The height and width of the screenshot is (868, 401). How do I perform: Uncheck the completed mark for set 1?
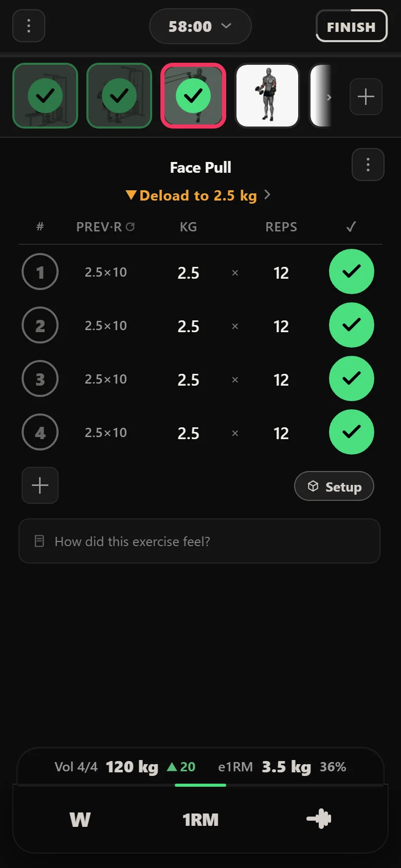352,272
